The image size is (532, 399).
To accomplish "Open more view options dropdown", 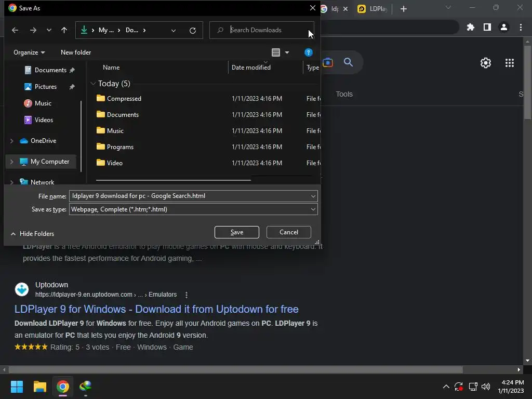I will point(287,52).
